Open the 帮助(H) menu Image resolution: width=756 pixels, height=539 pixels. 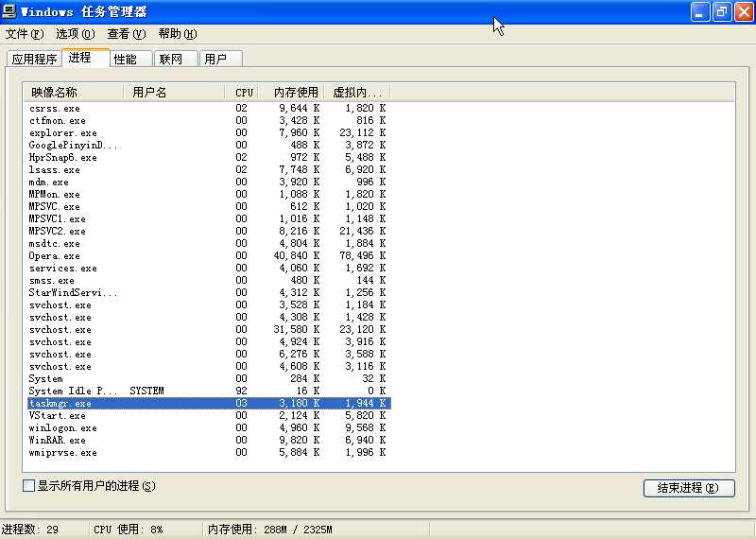(178, 34)
